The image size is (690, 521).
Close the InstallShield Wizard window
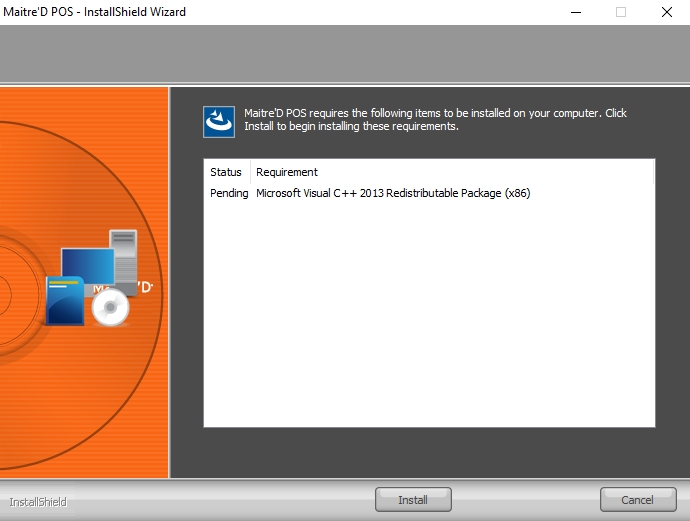tap(666, 12)
